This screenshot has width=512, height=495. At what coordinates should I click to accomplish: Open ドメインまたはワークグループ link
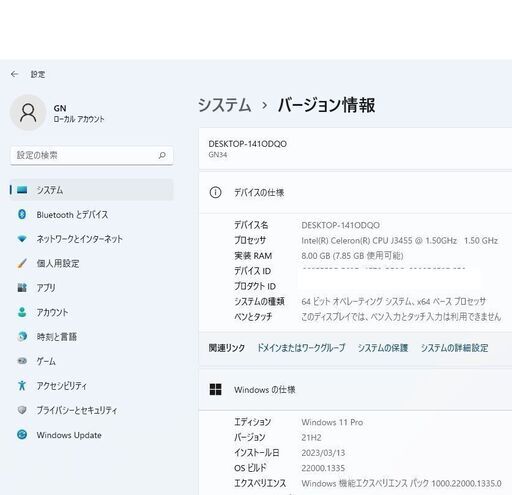[x=301, y=348]
